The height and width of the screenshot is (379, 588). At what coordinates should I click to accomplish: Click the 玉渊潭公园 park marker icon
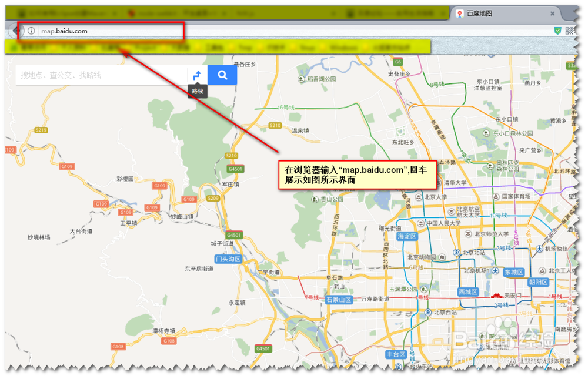[424, 289]
